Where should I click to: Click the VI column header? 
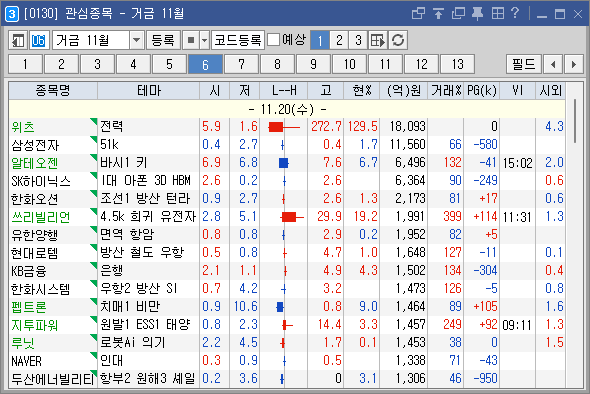(x=517, y=91)
